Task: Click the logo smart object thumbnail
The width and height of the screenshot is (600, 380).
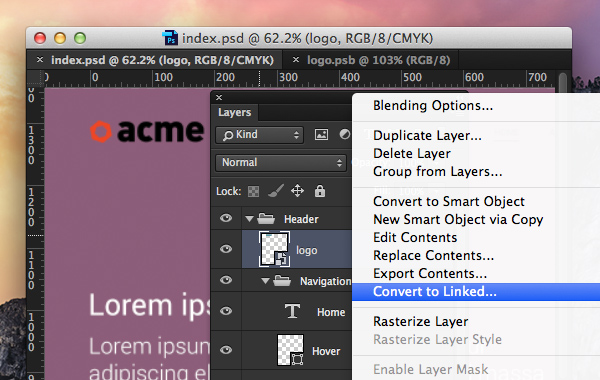Action: click(x=274, y=249)
